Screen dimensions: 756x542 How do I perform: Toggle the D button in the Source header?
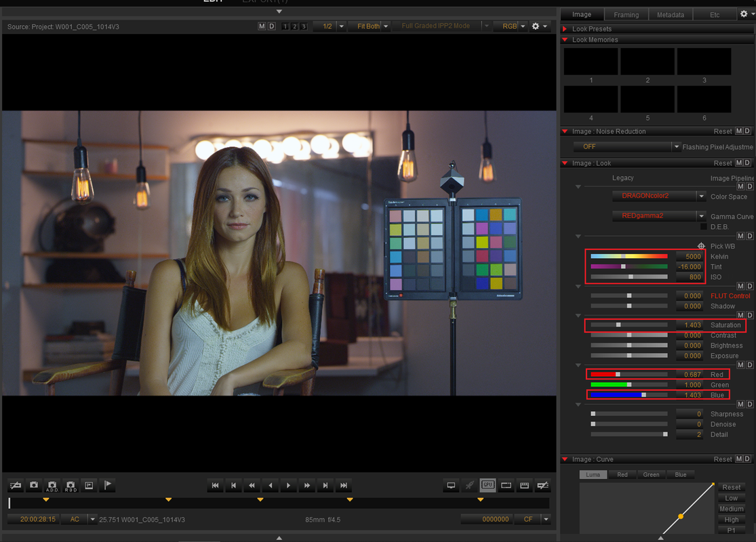pos(271,26)
